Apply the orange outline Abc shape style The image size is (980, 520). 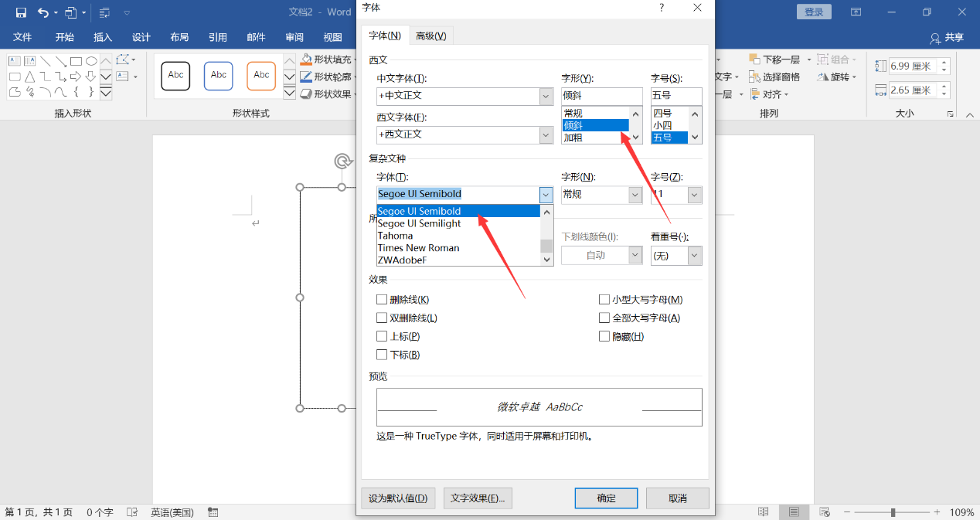click(x=261, y=75)
